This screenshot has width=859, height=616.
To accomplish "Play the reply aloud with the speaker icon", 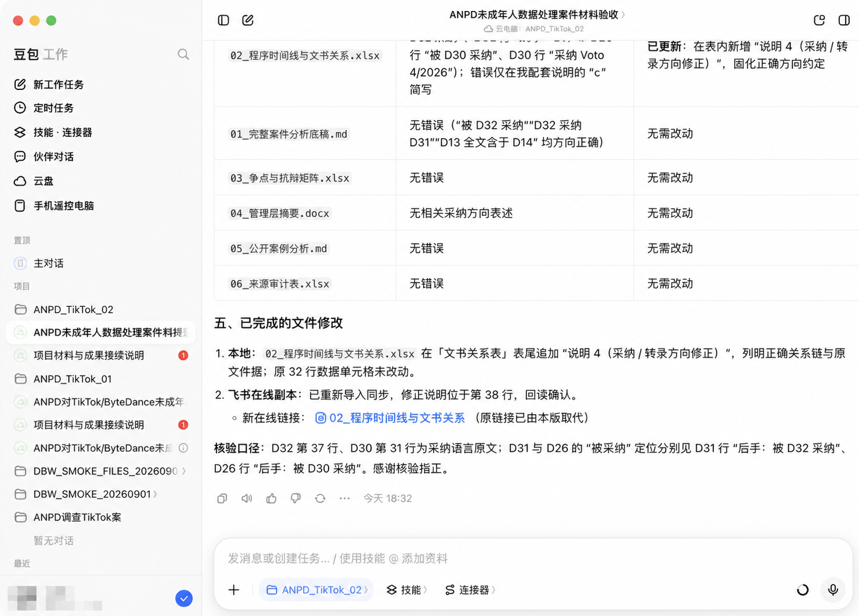I will click(247, 499).
